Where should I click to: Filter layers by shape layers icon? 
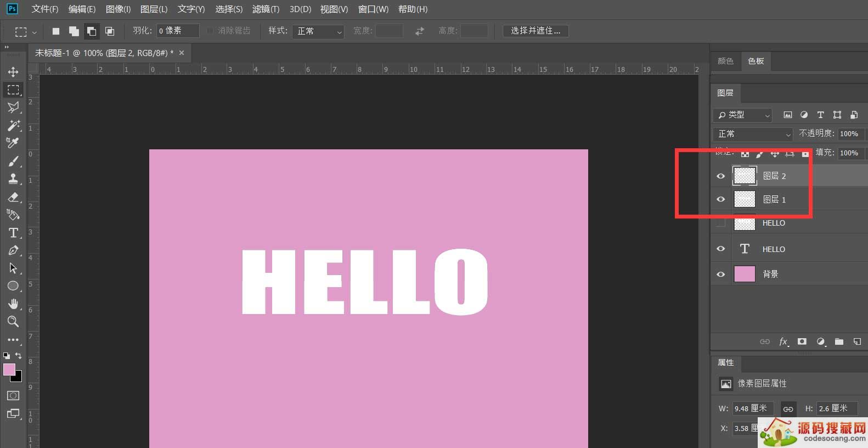pos(837,115)
